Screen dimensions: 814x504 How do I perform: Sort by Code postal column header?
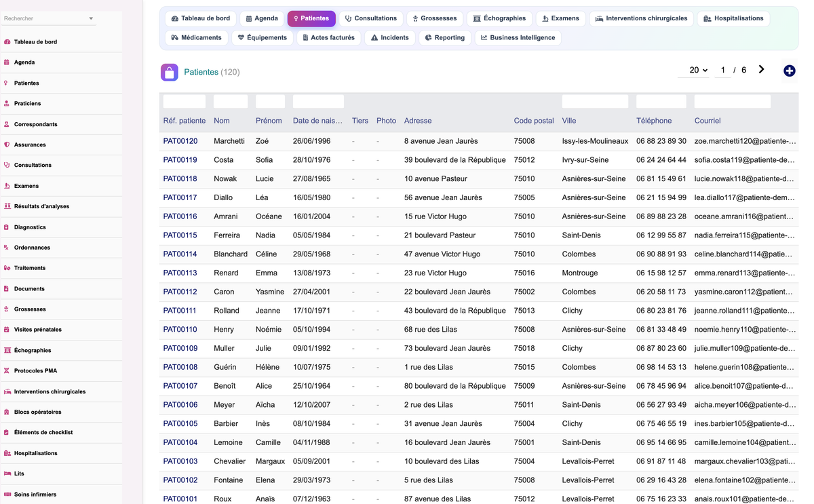(x=534, y=121)
